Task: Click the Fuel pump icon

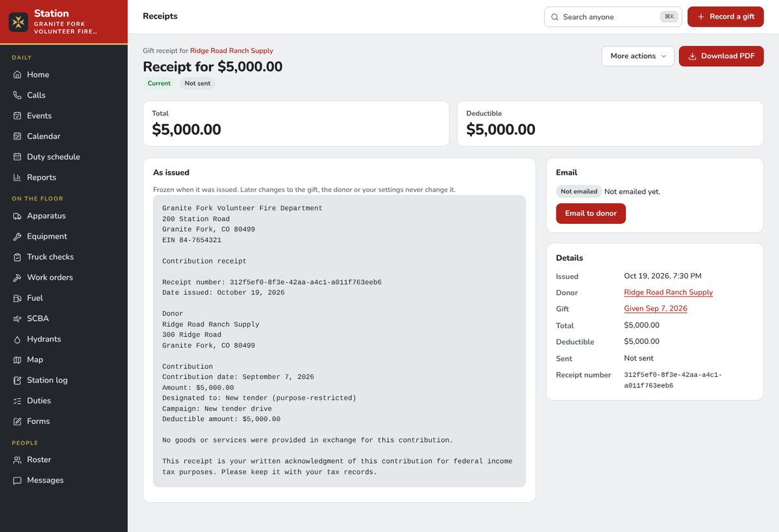Action: click(x=18, y=298)
